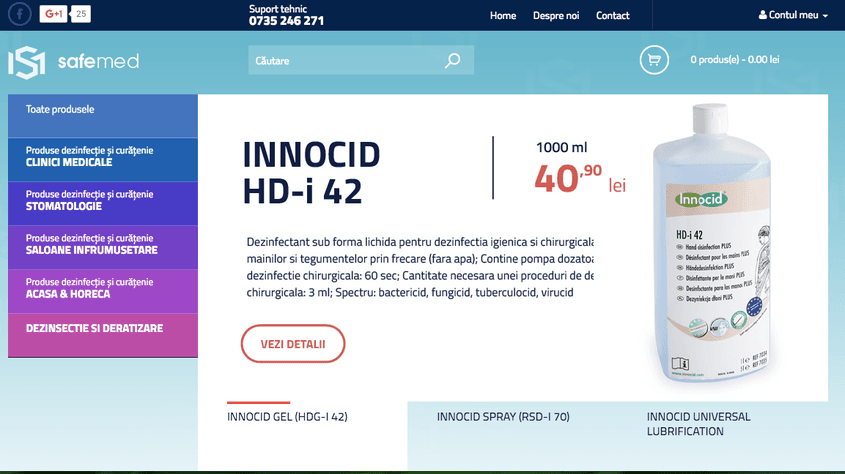Click the SafeMed logo
Image resolution: width=845 pixels, height=474 pixels.
pos(73,62)
